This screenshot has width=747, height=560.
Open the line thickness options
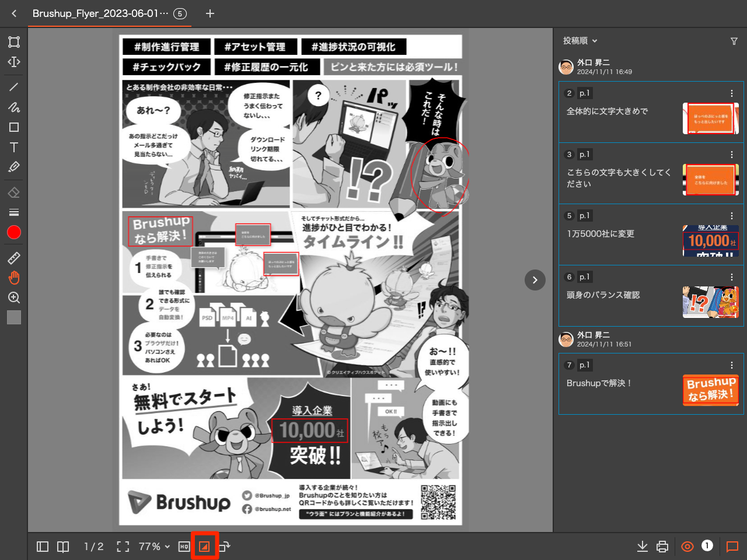[x=14, y=212]
